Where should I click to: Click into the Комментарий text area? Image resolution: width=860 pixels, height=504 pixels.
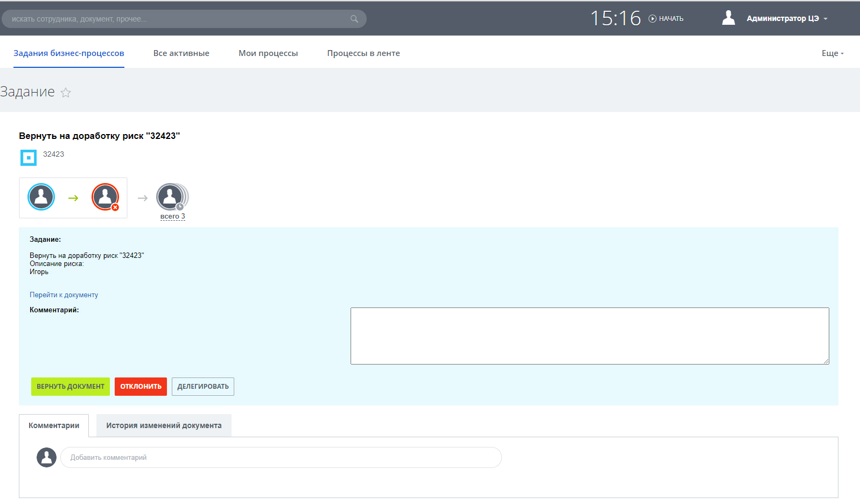point(589,335)
